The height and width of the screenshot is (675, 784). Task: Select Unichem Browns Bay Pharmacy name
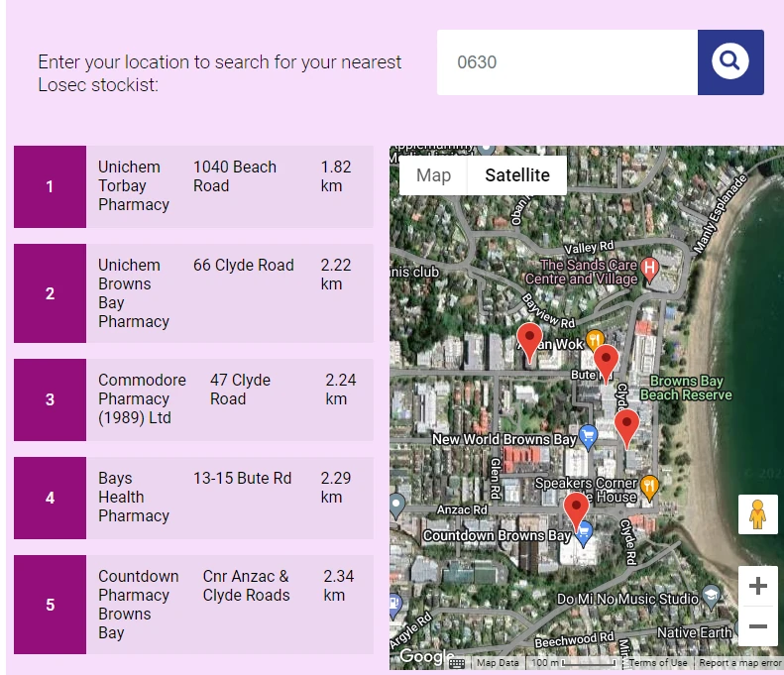click(134, 293)
